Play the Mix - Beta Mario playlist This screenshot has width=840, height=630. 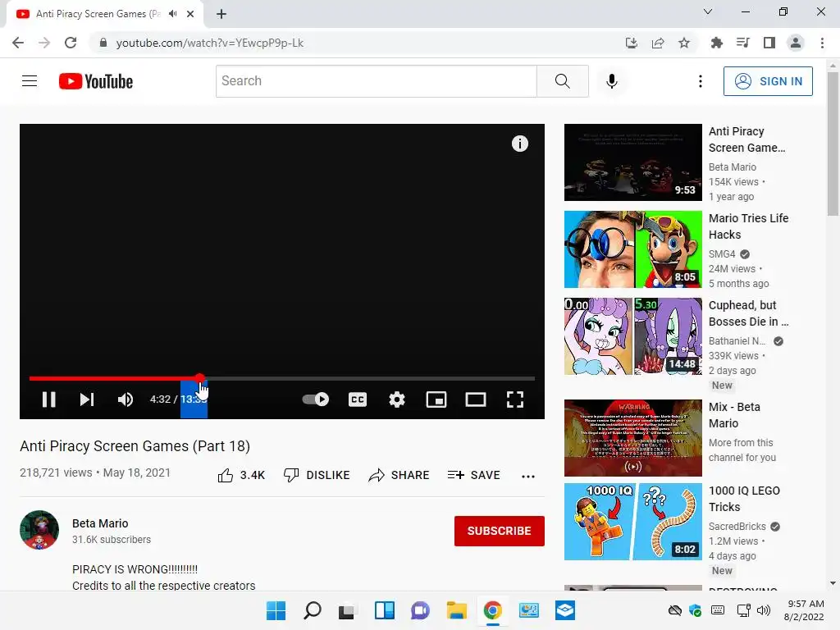632,438
